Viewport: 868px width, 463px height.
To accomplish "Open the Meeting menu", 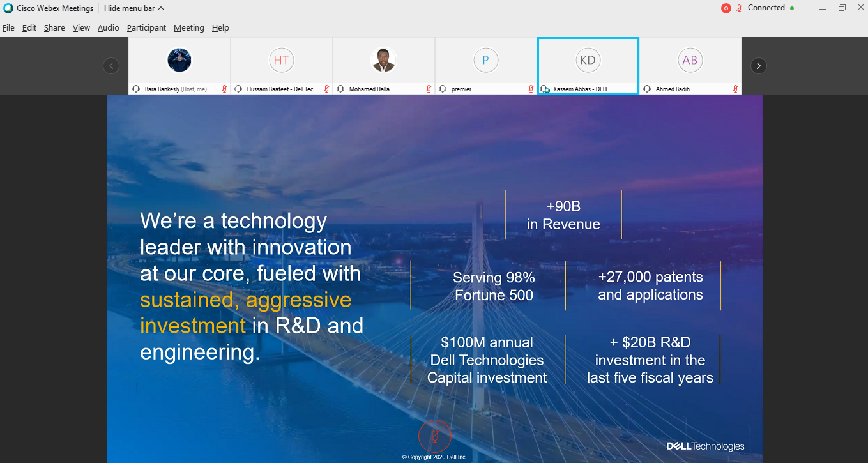I will point(189,28).
